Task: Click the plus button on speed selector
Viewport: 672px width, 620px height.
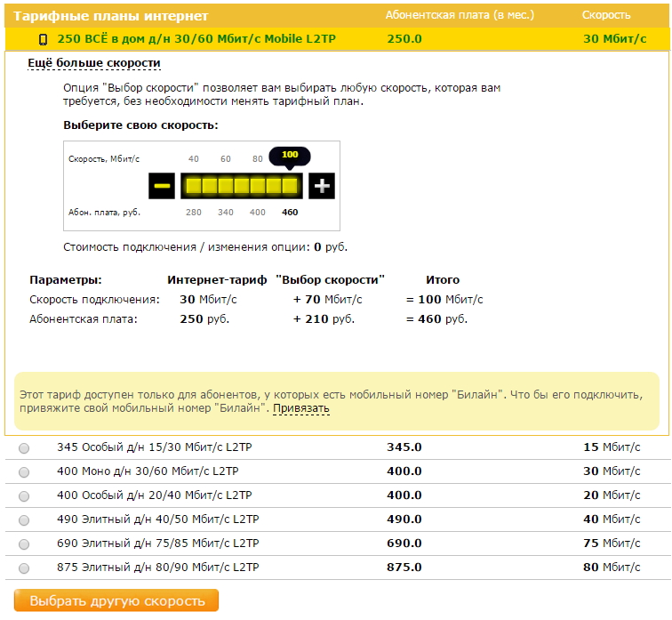Action: coord(322,186)
